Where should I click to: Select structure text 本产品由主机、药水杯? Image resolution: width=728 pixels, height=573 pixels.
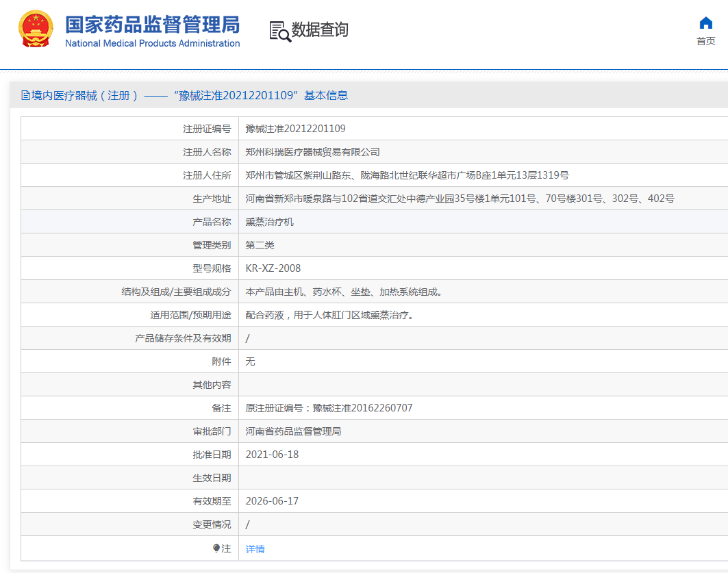pyautogui.click(x=344, y=292)
